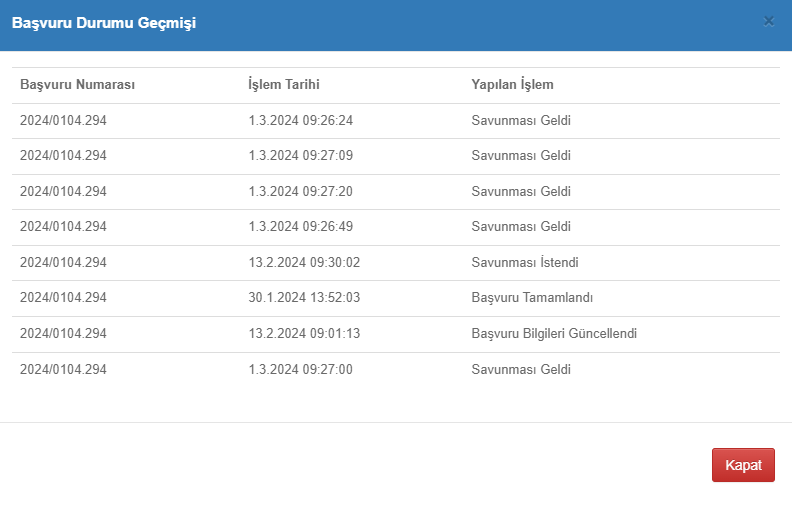
Task: Select the date 1.3.2024 09:26:24
Action: [301, 120]
